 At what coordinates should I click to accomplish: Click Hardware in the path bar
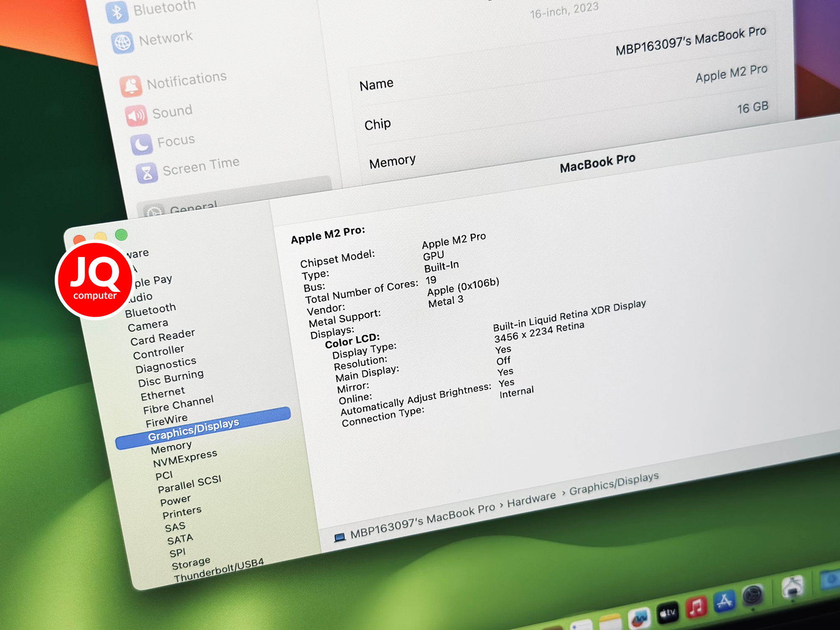point(531,499)
